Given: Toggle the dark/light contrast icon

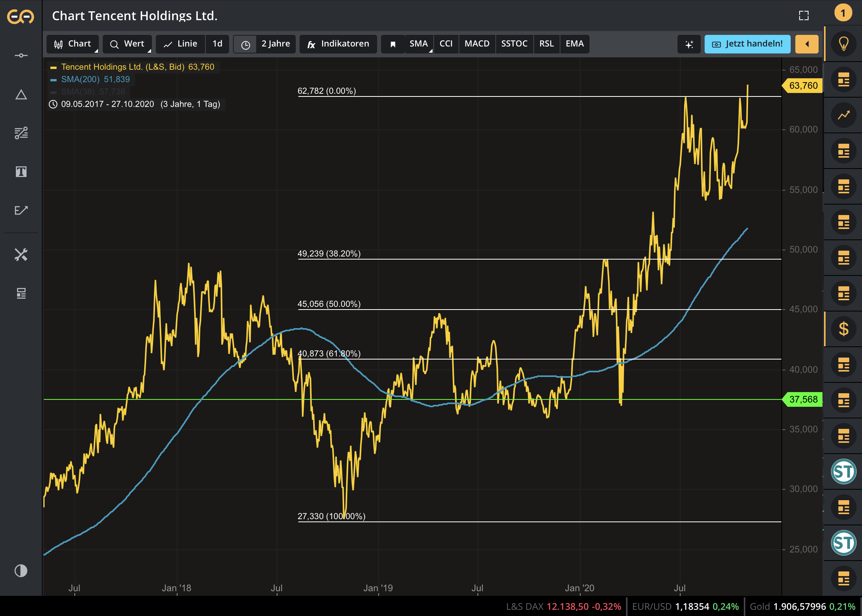Looking at the screenshot, I should (21, 571).
